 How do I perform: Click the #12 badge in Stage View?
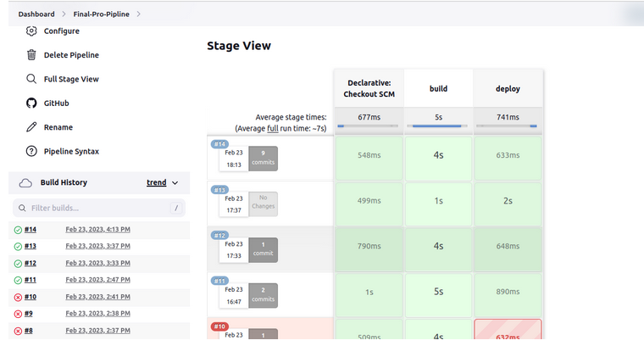click(x=219, y=235)
